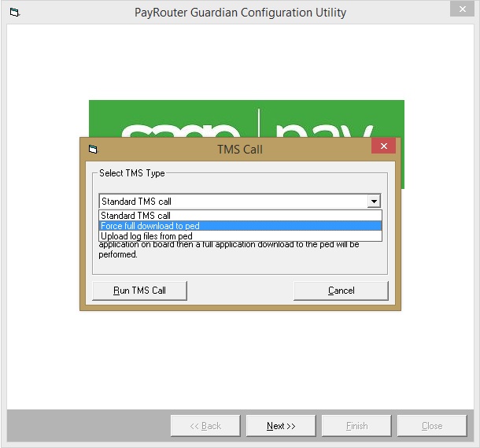
Task: Click the greyed-out Close button
Action: [432, 426]
